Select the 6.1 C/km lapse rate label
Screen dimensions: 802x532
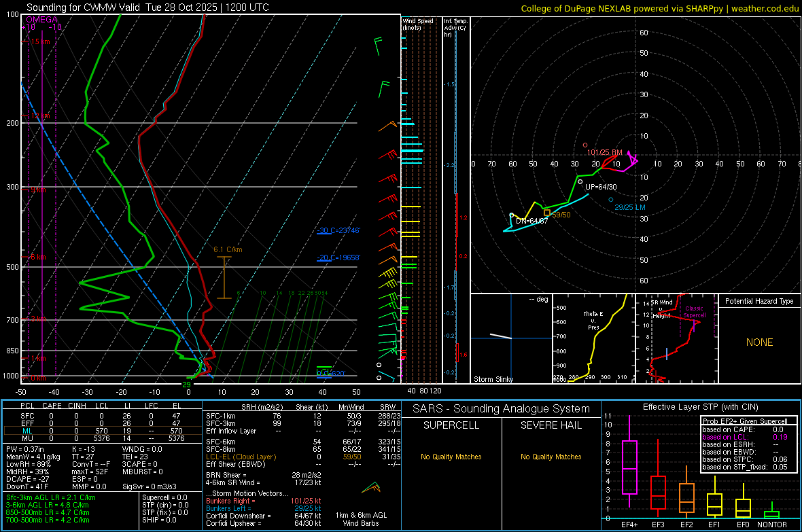click(x=228, y=249)
